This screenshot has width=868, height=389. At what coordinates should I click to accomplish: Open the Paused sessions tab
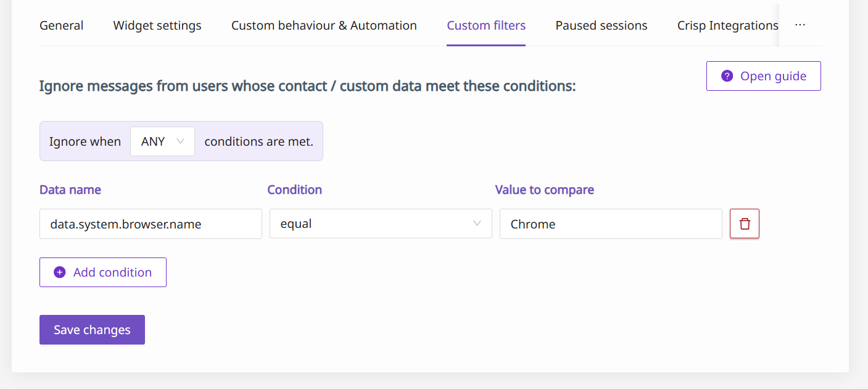pos(601,25)
